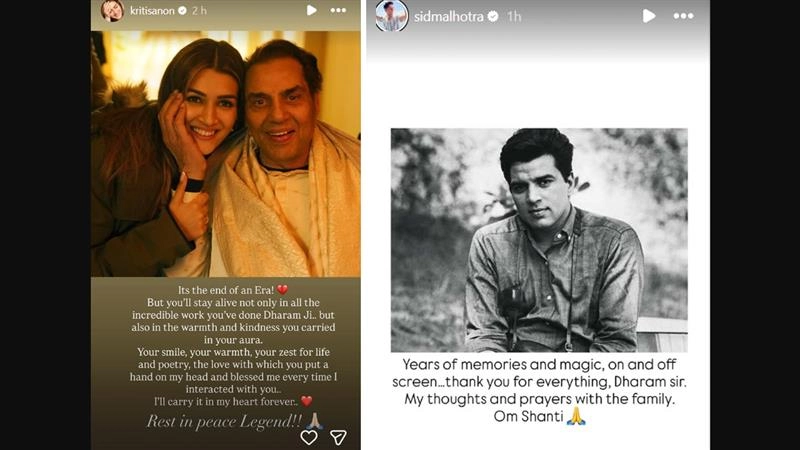The width and height of the screenshot is (800, 450).
Task: Tap the color photo in kritisanon story
Action: (226, 154)
